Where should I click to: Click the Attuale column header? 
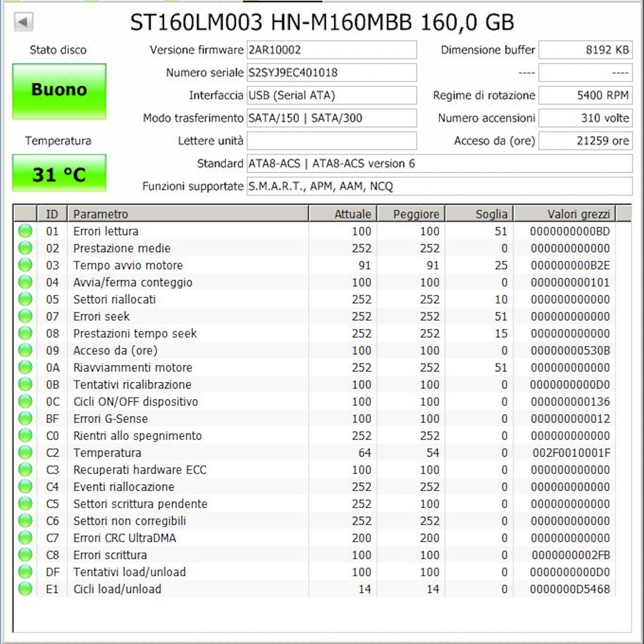tap(343, 214)
